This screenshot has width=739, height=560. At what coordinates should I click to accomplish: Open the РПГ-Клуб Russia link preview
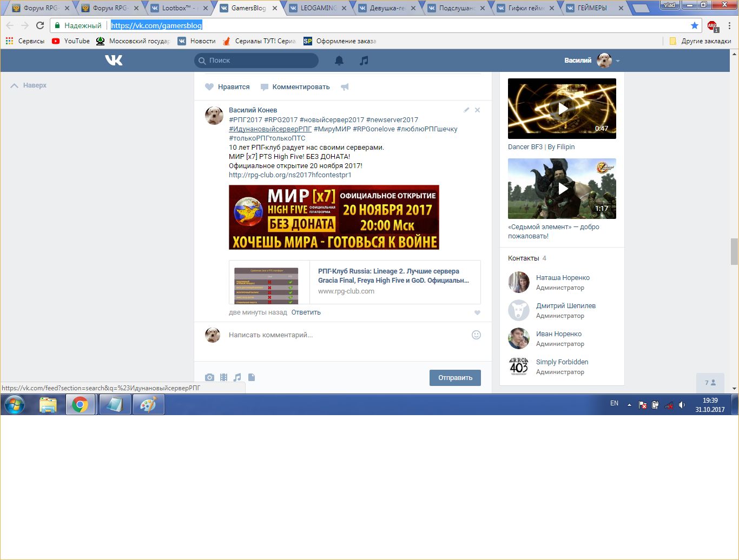[x=355, y=282]
